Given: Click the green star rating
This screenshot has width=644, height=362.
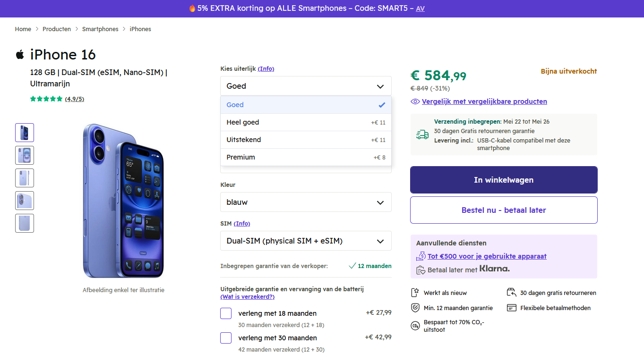Looking at the screenshot, I should (x=46, y=99).
